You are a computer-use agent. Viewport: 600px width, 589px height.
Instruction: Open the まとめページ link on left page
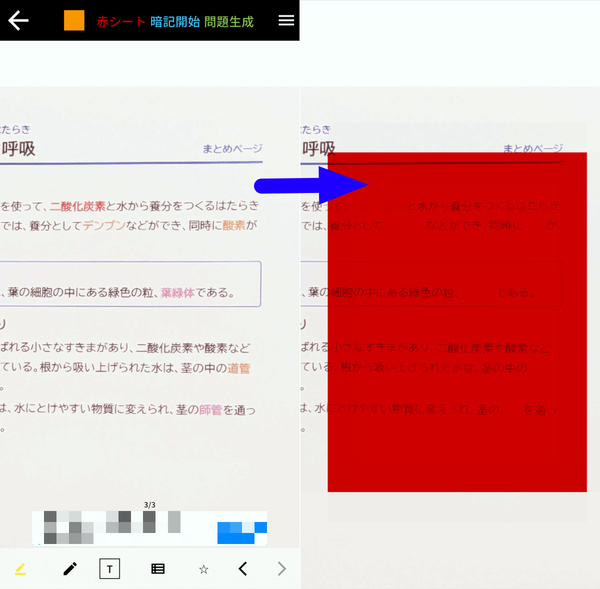click(232, 148)
